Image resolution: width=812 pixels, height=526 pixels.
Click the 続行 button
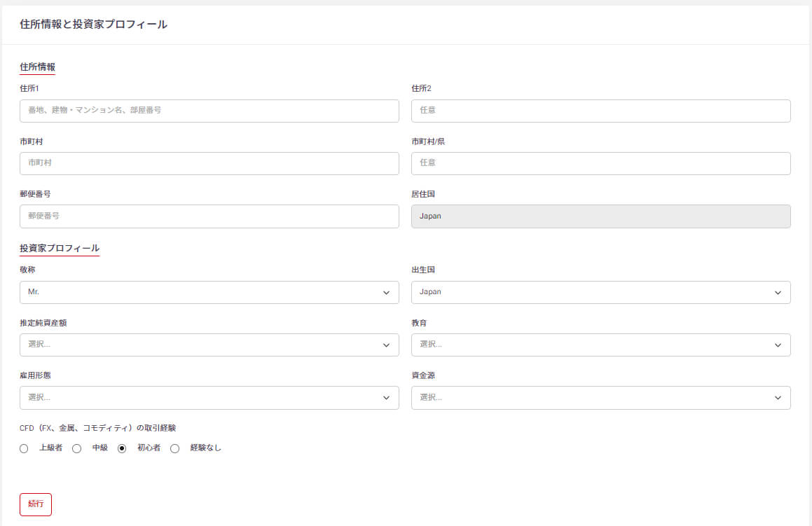click(36, 504)
